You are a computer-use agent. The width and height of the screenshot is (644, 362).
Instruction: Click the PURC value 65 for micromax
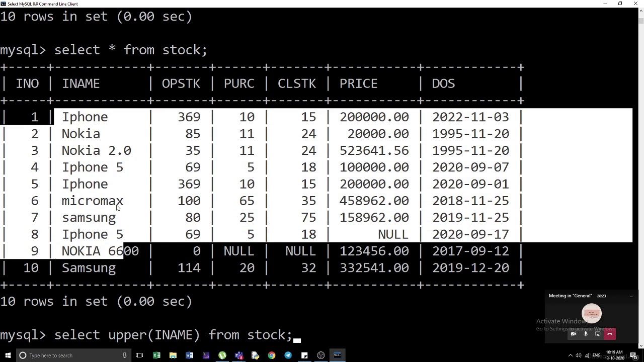click(247, 201)
